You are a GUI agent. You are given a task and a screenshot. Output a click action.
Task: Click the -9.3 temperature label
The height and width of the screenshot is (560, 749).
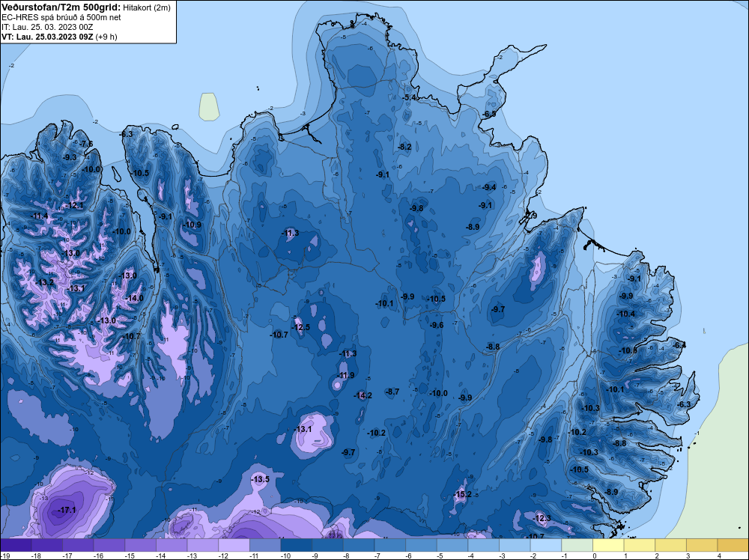pos(70,157)
